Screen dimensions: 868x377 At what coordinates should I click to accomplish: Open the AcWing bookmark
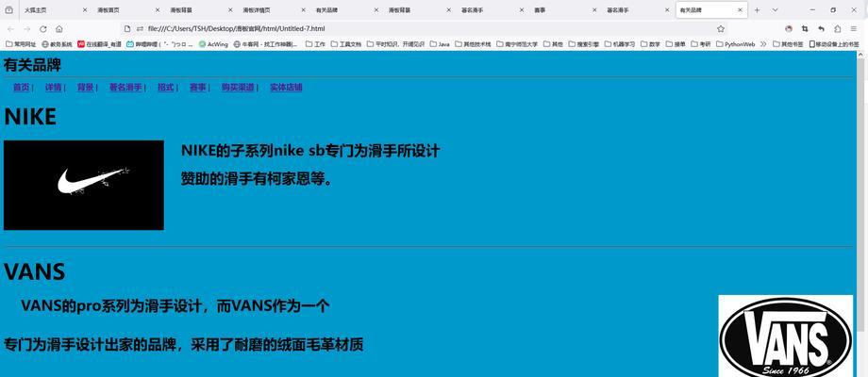213,44
